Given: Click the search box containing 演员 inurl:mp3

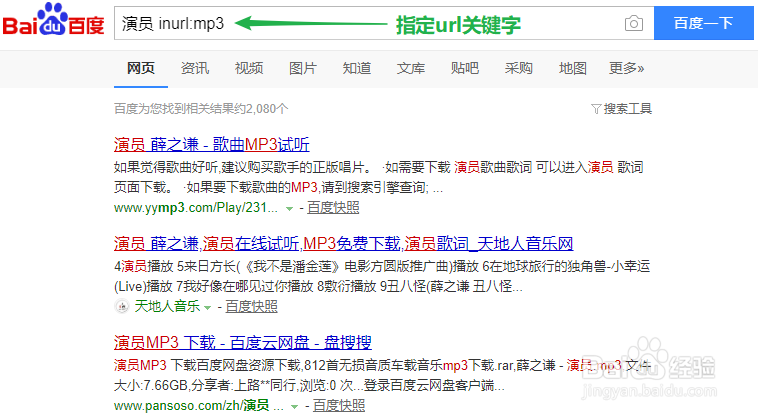Looking at the screenshot, I should point(384,23).
